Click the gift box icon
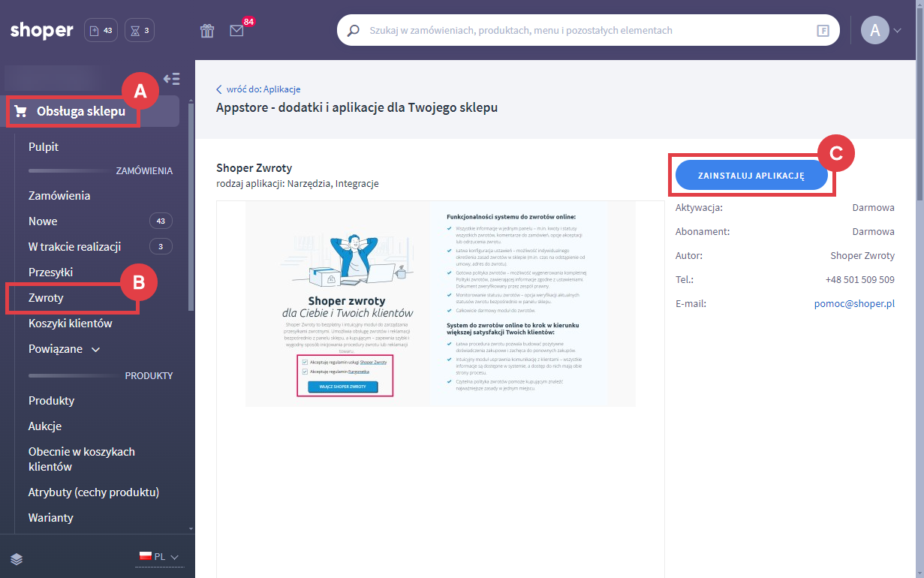The image size is (924, 578). pyautogui.click(x=207, y=31)
